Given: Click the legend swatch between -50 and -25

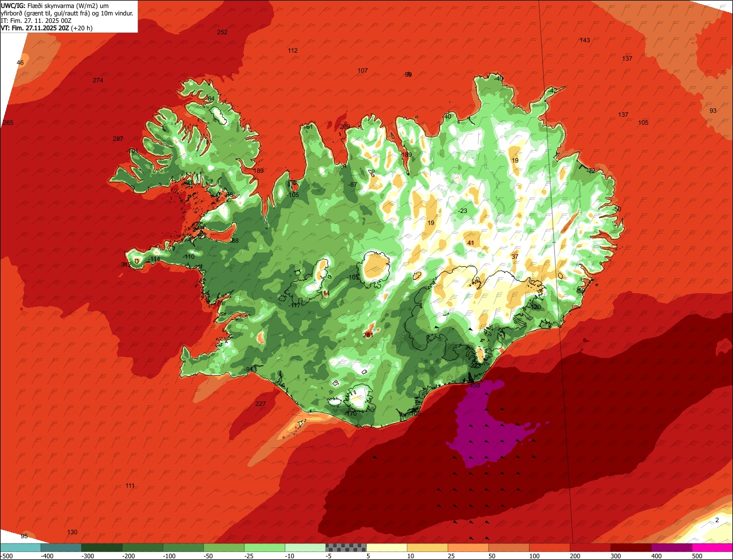Looking at the screenshot, I should pos(224,547).
